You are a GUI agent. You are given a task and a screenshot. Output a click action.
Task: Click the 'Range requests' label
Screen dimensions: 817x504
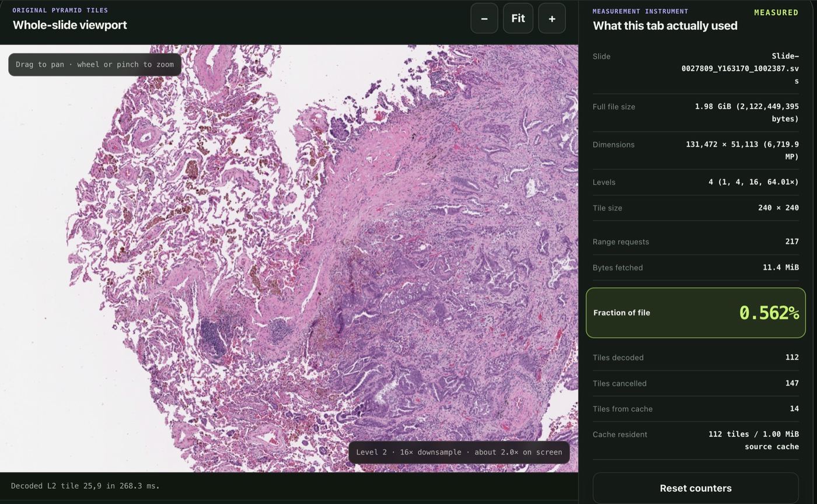click(620, 242)
